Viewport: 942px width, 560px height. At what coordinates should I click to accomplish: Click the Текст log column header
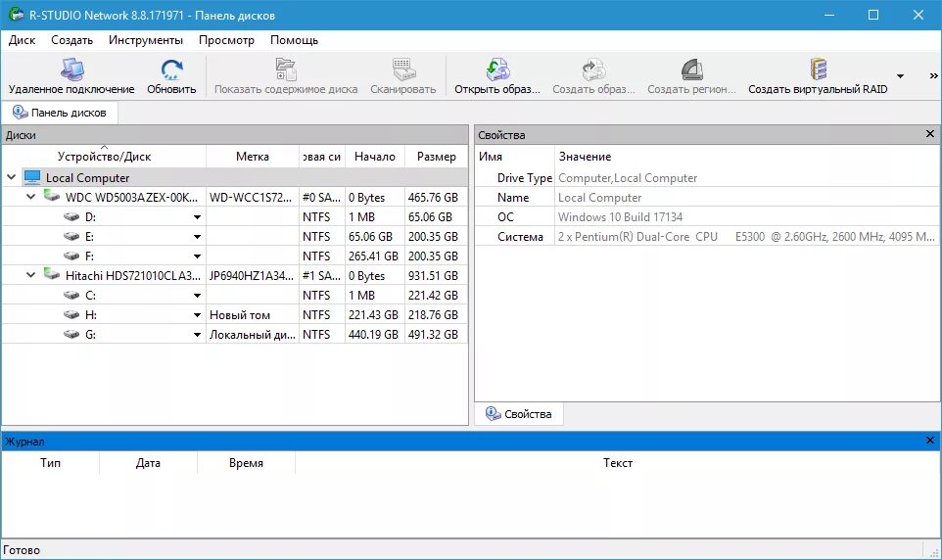pos(618,463)
